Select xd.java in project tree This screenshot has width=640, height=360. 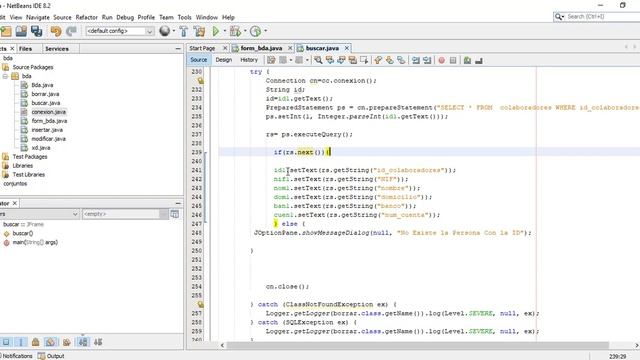pos(41,148)
